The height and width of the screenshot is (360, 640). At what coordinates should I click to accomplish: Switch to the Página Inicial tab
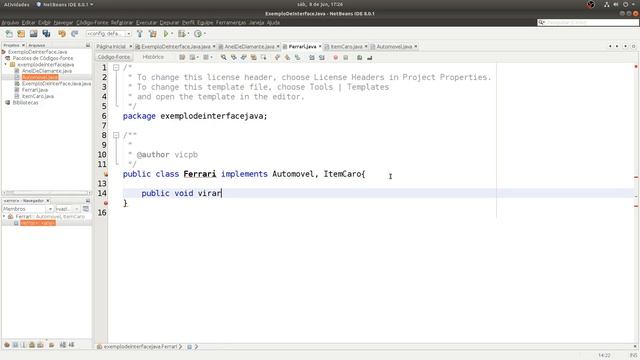pos(111,47)
